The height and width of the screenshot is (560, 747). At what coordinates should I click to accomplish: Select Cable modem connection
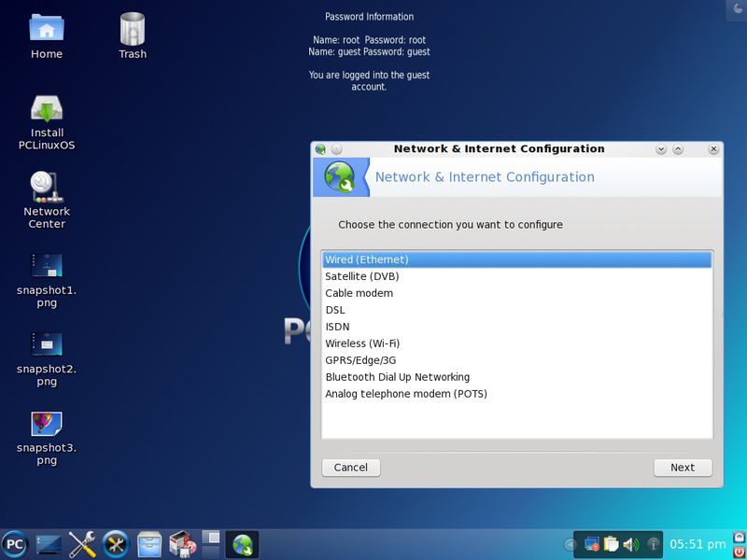coord(517,293)
